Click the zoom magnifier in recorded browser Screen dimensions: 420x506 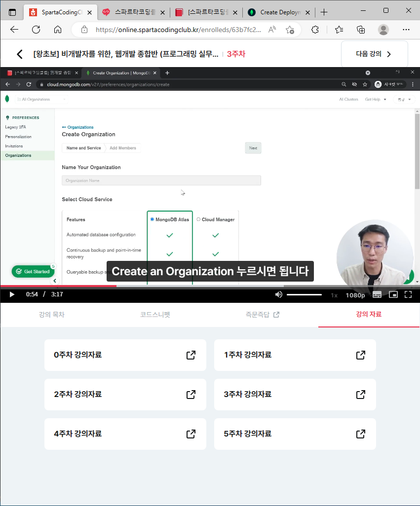tap(344, 84)
